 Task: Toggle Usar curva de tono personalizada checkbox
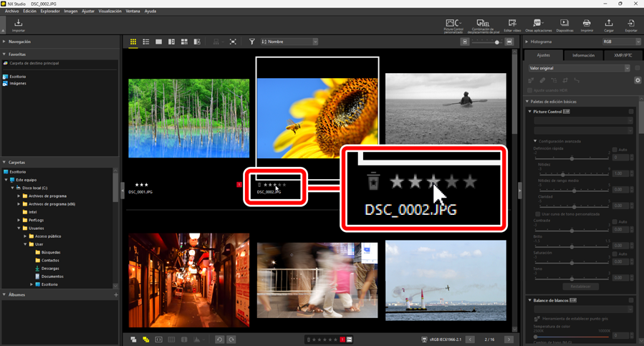tap(538, 214)
